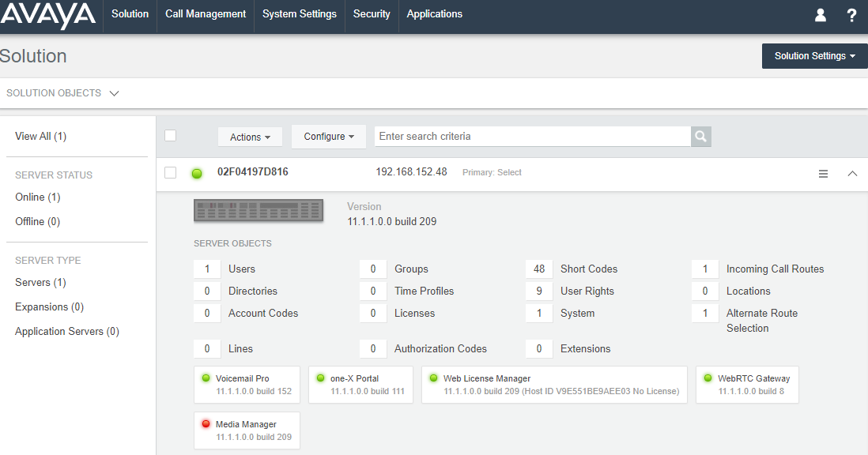Open the System server object
The width and height of the screenshot is (868, 455).
pyautogui.click(x=577, y=313)
